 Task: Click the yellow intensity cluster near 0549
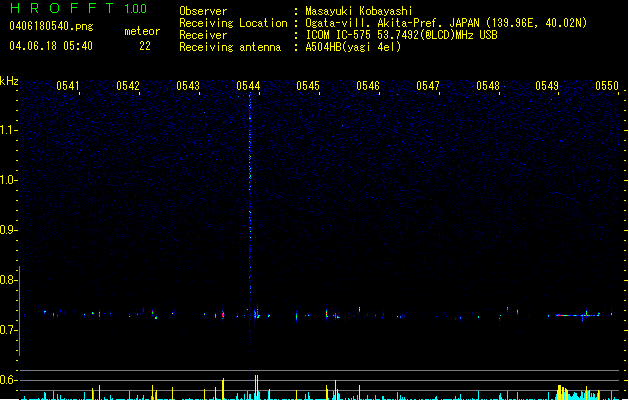click(564, 392)
